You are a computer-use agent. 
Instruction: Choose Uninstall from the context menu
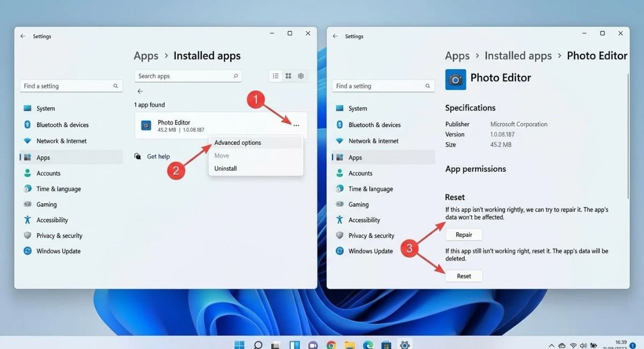point(255,169)
